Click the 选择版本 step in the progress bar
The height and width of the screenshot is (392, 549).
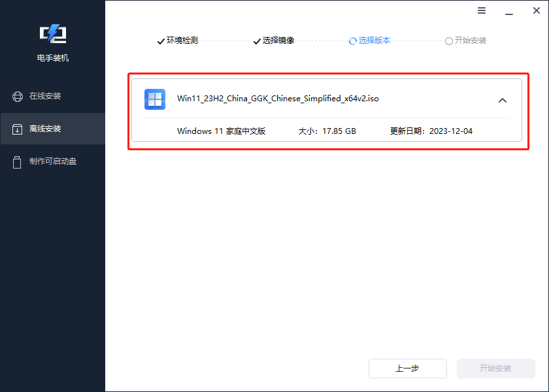[x=369, y=40]
